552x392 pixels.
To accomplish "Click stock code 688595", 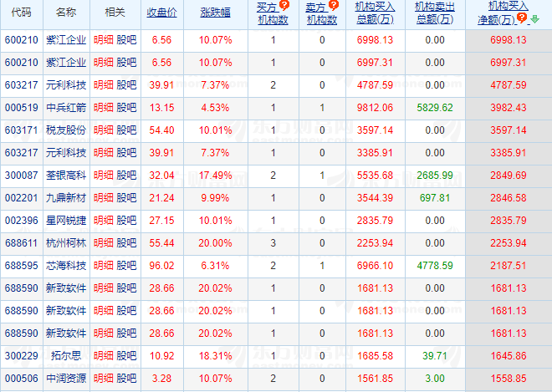I will tap(22, 266).
